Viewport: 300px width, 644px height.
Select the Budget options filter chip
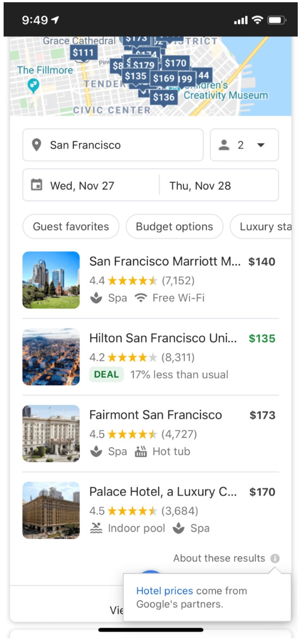tap(174, 227)
